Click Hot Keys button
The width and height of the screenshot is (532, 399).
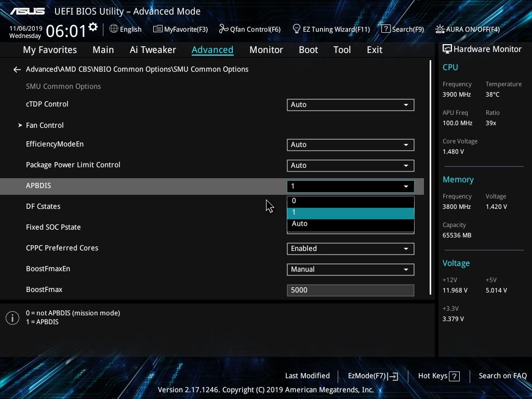tap(438, 376)
